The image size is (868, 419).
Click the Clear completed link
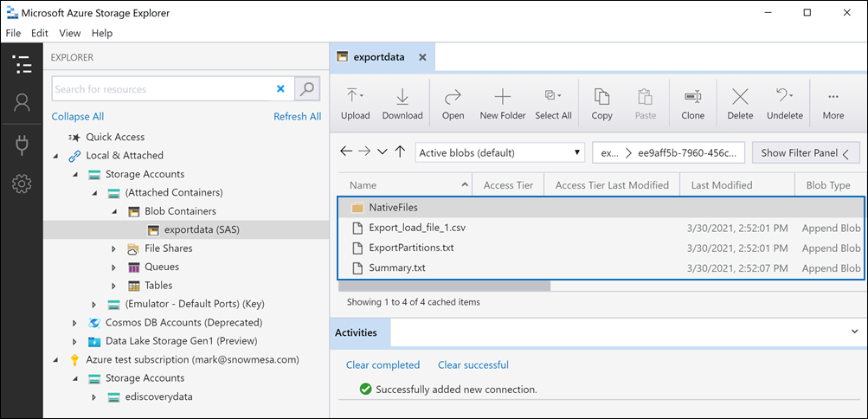383,364
